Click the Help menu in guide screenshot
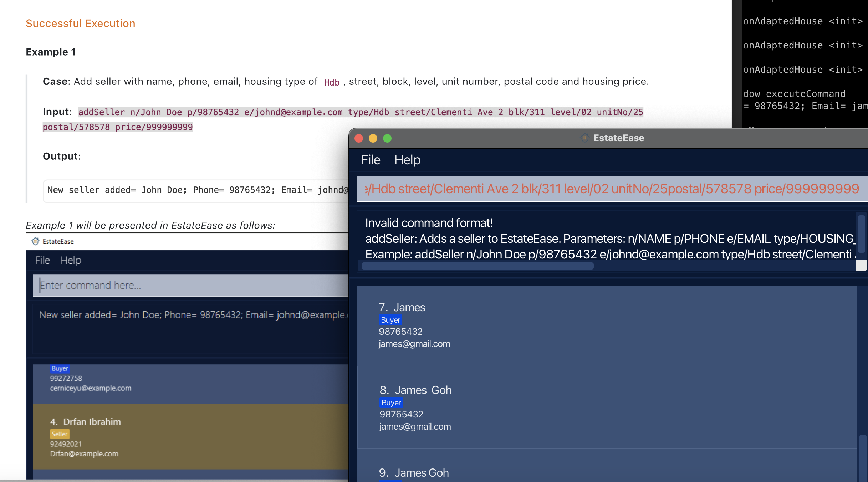 pyautogui.click(x=71, y=261)
